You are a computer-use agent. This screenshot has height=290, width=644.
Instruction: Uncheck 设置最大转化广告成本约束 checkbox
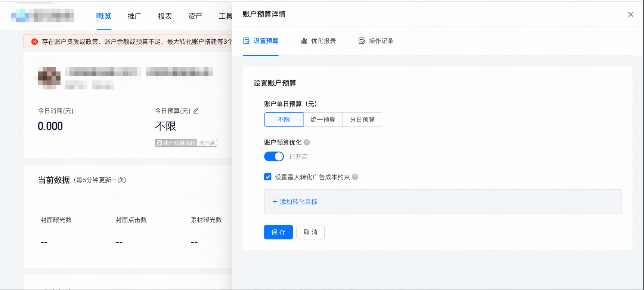[267, 177]
